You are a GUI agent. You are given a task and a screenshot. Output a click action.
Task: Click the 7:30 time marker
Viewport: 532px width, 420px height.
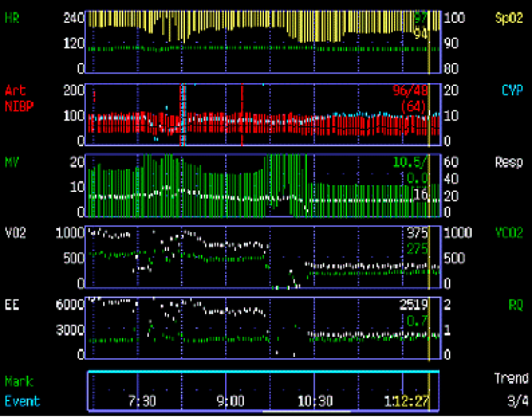click(x=142, y=401)
